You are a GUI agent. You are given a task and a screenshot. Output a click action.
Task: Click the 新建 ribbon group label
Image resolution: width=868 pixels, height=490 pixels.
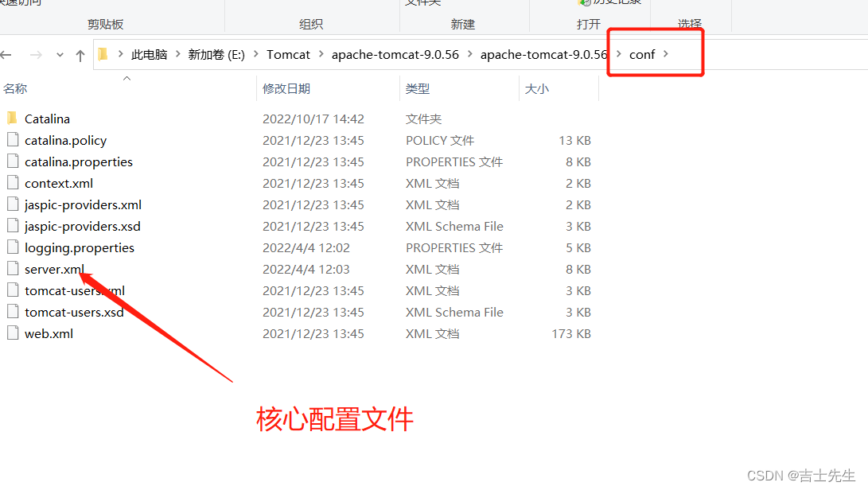(x=463, y=25)
